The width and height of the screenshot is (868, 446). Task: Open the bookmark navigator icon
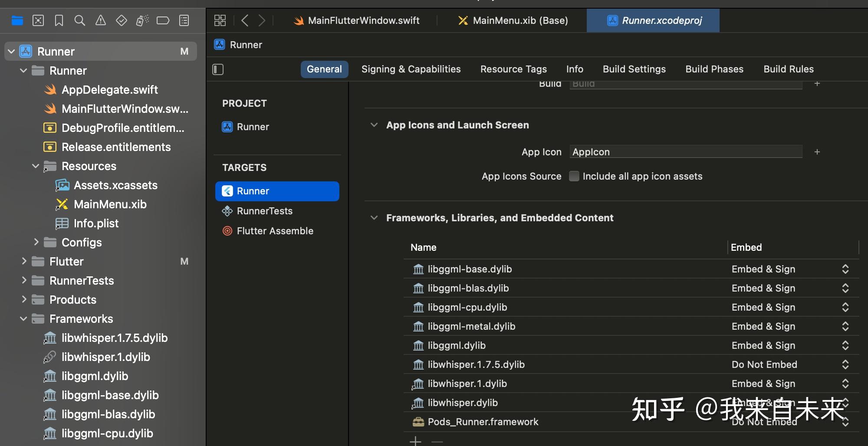(59, 20)
